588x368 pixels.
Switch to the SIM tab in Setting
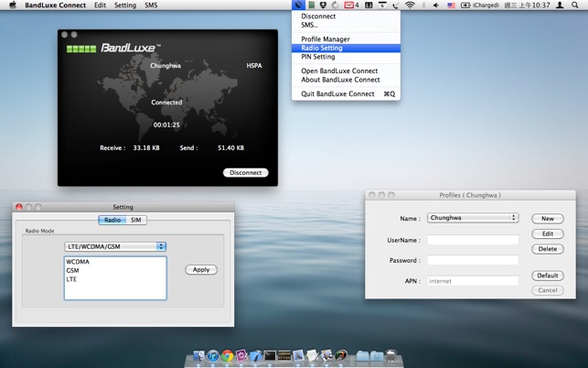tap(136, 220)
